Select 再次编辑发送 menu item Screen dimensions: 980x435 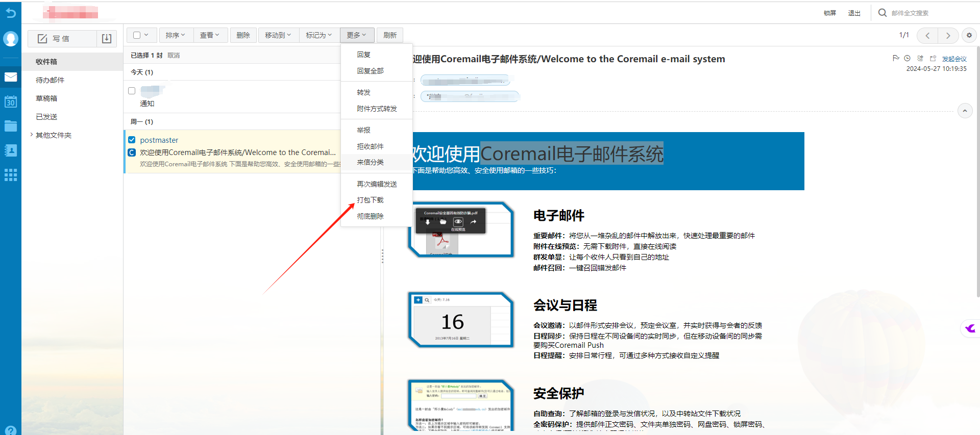pyautogui.click(x=377, y=184)
